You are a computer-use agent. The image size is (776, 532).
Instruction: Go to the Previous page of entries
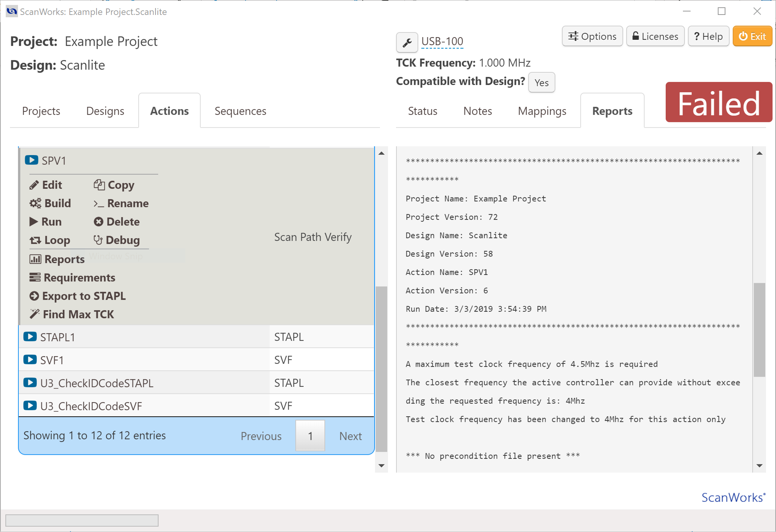261,436
